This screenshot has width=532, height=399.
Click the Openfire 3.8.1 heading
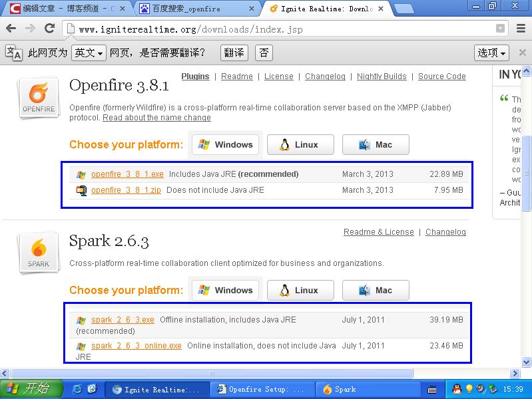119,85
